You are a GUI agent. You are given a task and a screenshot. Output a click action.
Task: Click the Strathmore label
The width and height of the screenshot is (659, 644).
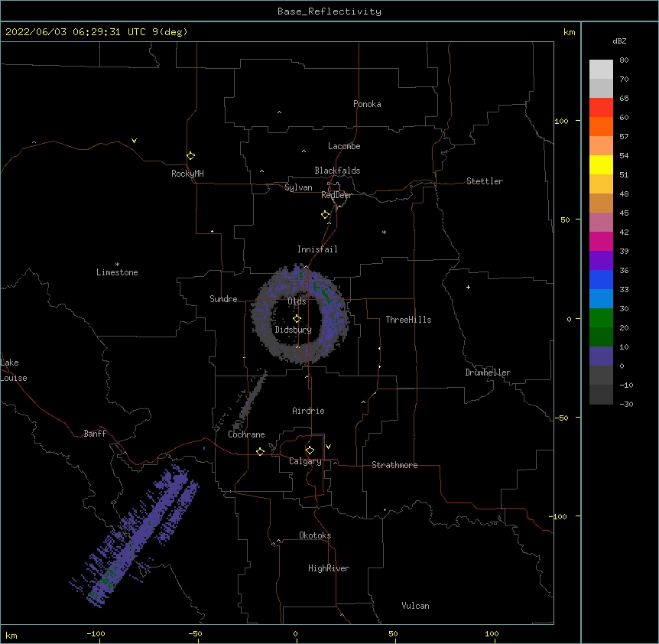tap(394, 465)
